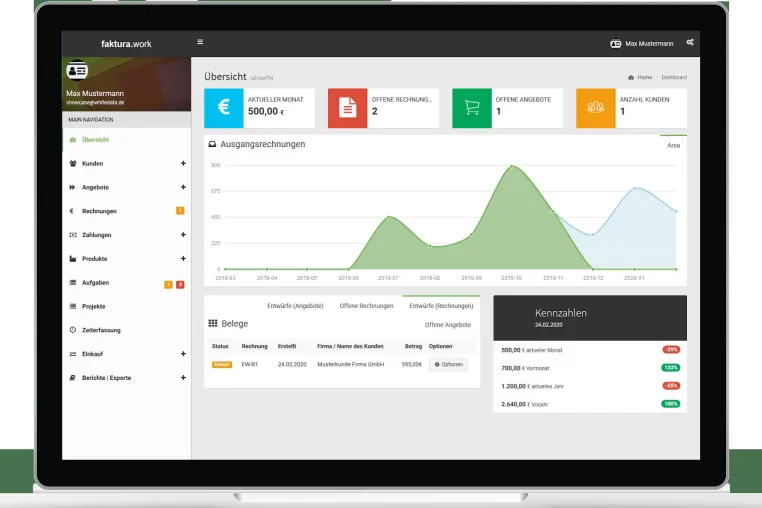762x508 pixels.
Task: Click the orange customers Anzahl Kunden icon
Action: (596, 108)
